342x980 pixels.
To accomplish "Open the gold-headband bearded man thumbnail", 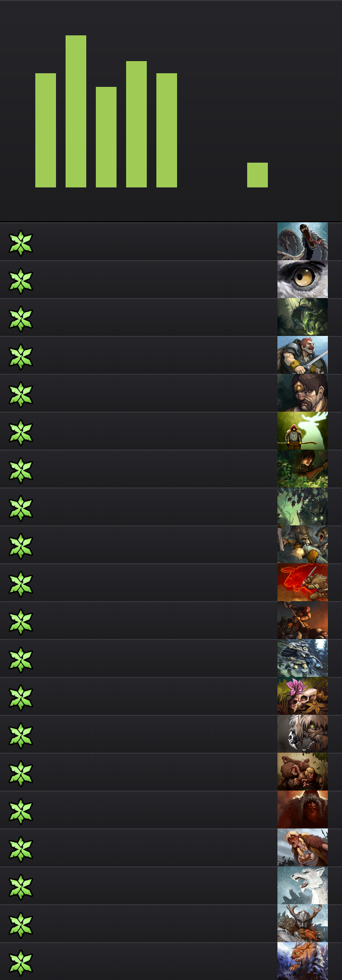I will 303,393.
